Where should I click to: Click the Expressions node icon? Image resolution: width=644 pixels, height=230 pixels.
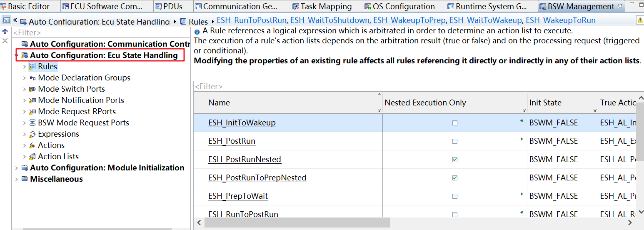pos(32,134)
